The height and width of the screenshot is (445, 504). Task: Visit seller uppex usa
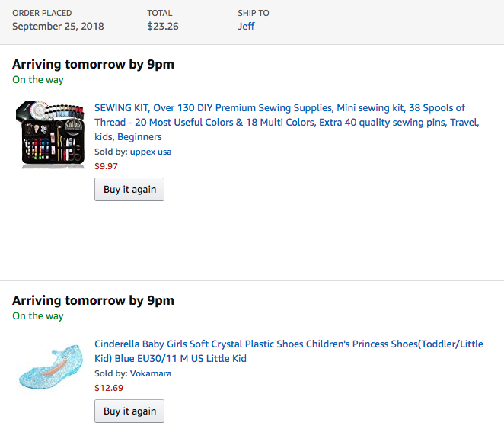pos(151,152)
